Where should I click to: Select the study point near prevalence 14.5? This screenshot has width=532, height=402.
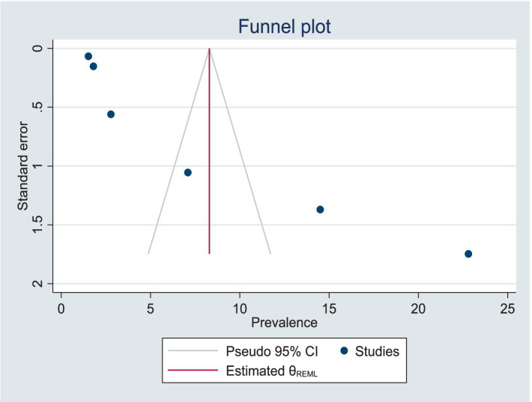point(320,210)
